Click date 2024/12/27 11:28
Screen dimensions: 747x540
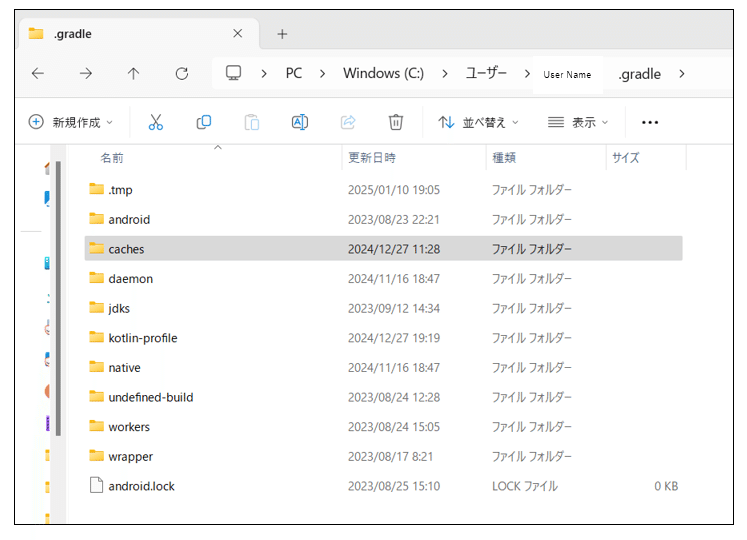(x=394, y=249)
